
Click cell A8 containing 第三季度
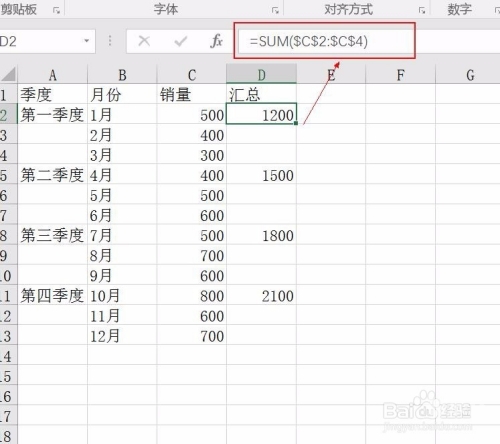tap(52, 236)
